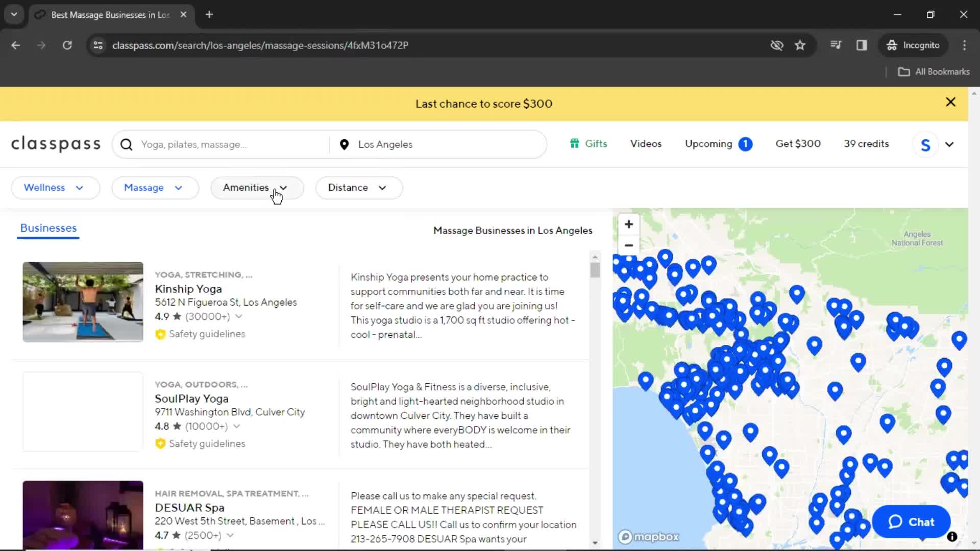The width and height of the screenshot is (980, 551).
Task: Open the media controls icon in toolbar
Action: [x=836, y=45]
